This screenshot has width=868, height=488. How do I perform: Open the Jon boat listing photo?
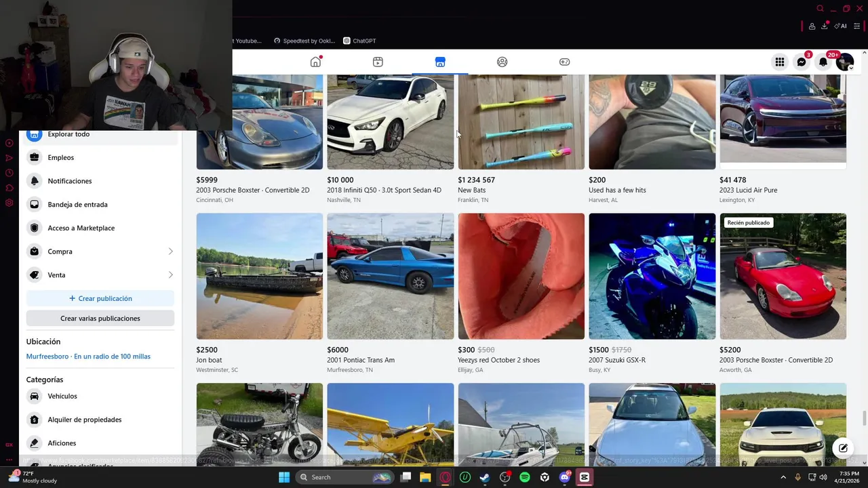(260, 277)
